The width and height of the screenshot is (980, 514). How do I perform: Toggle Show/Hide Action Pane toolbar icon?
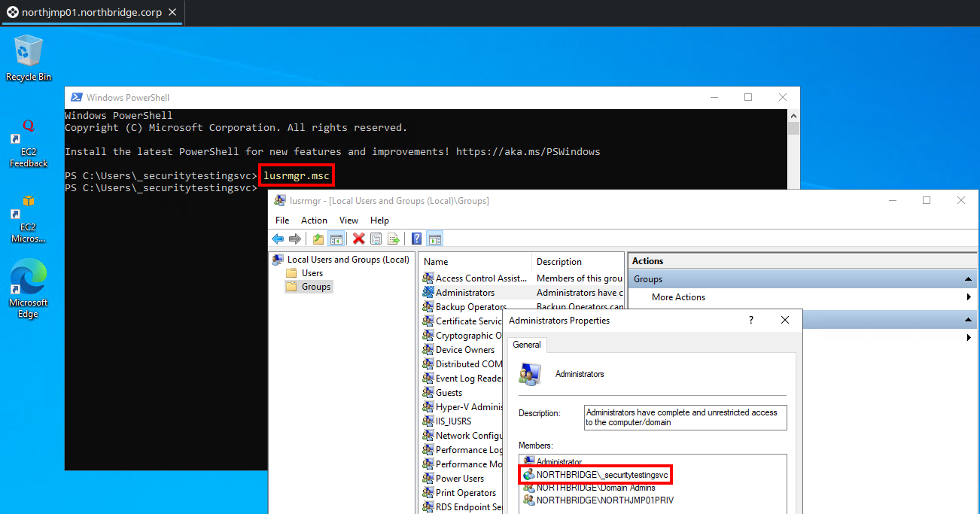coord(434,239)
